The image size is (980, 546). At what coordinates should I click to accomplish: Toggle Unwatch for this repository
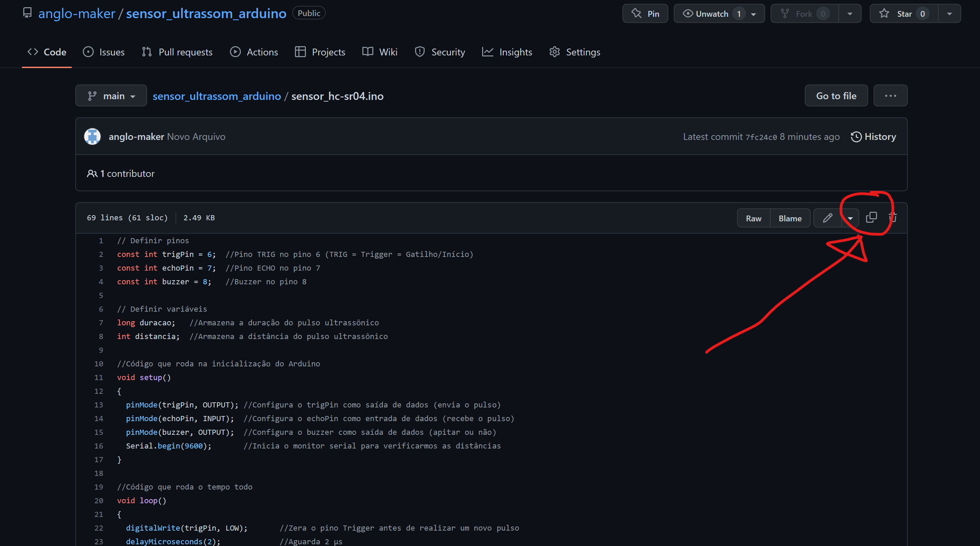pyautogui.click(x=712, y=14)
